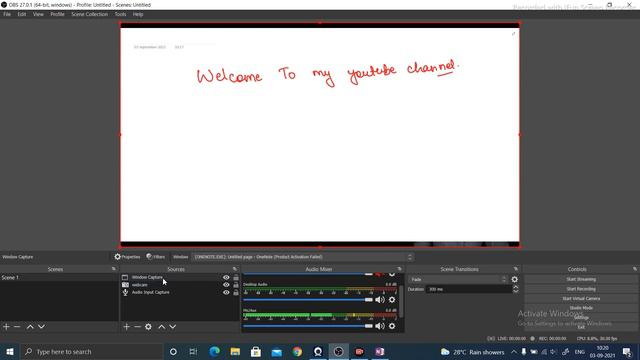Lock the Window Capture source
The height and width of the screenshot is (360, 640).
pos(236,278)
